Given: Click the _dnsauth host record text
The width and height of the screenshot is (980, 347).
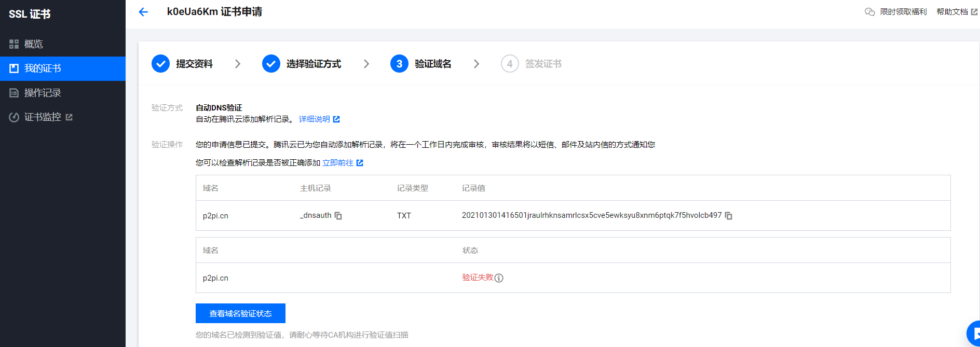Looking at the screenshot, I should point(316,215).
